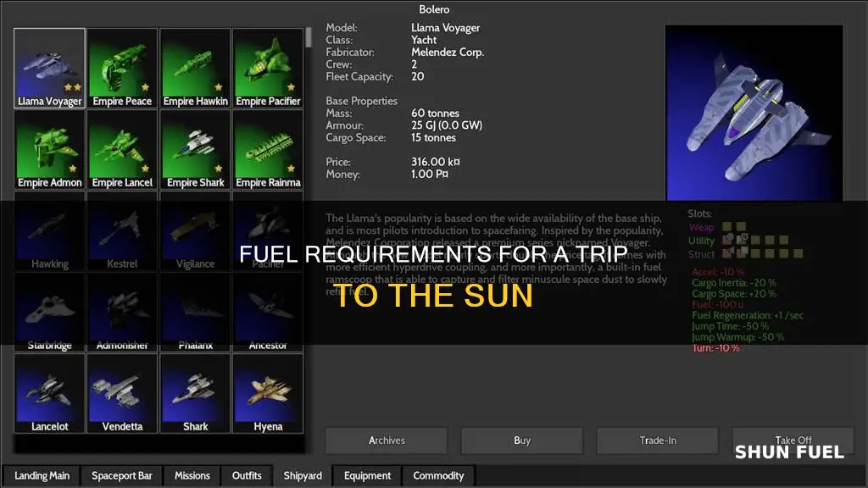
Task: Choose the Shark ship tile
Action: click(x=196, y=393)
